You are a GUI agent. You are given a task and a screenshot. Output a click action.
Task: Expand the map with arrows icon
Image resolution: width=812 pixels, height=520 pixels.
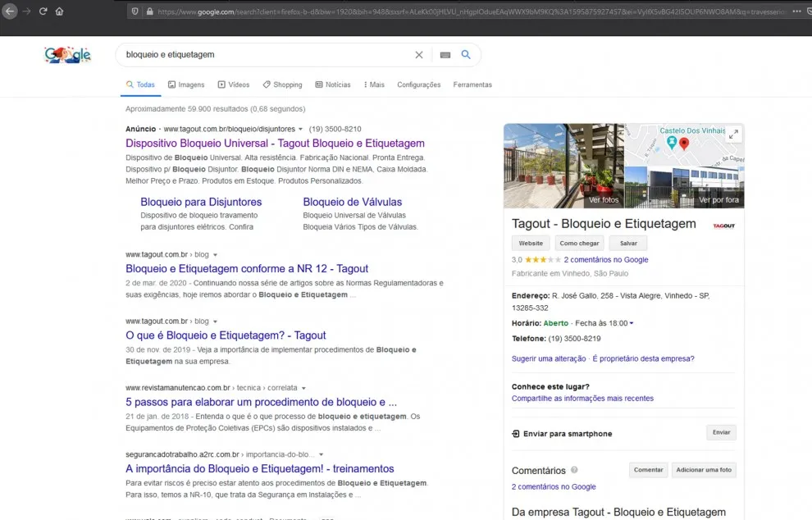click(733, 135)
